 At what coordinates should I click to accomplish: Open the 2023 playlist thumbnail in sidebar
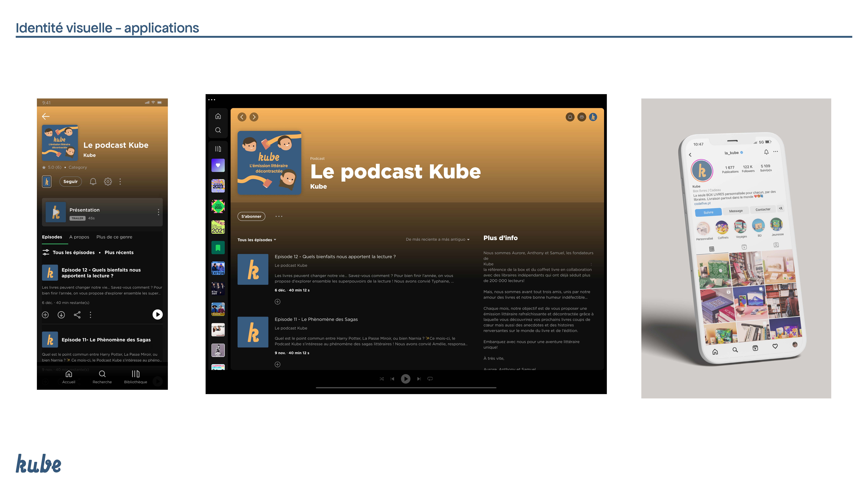coord(218,186)
